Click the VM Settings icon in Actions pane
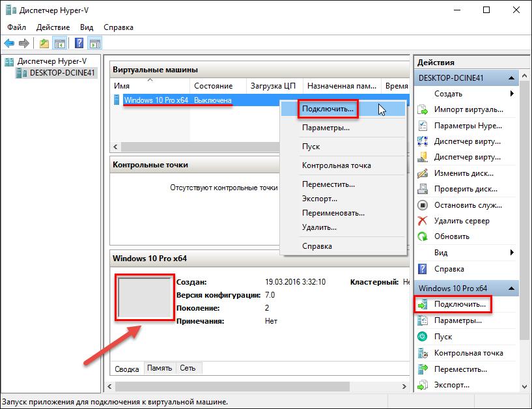Viewport: 532px width, 409px height. pyautogui.click(x=423, y=320)
